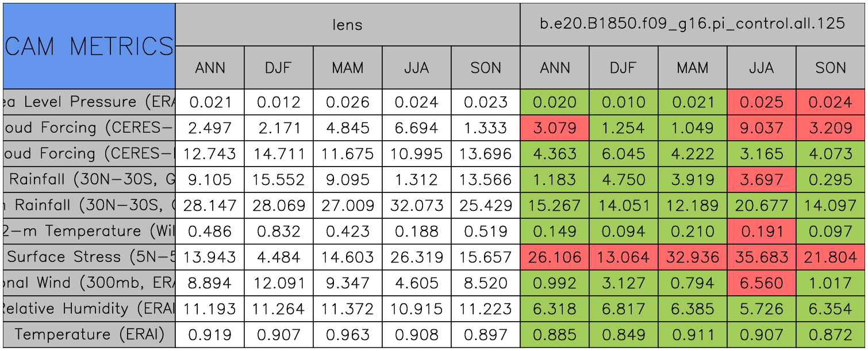Select the red cell with value 35.683
This screenshot has height=351, width=868.
click(x=761, y=257)
